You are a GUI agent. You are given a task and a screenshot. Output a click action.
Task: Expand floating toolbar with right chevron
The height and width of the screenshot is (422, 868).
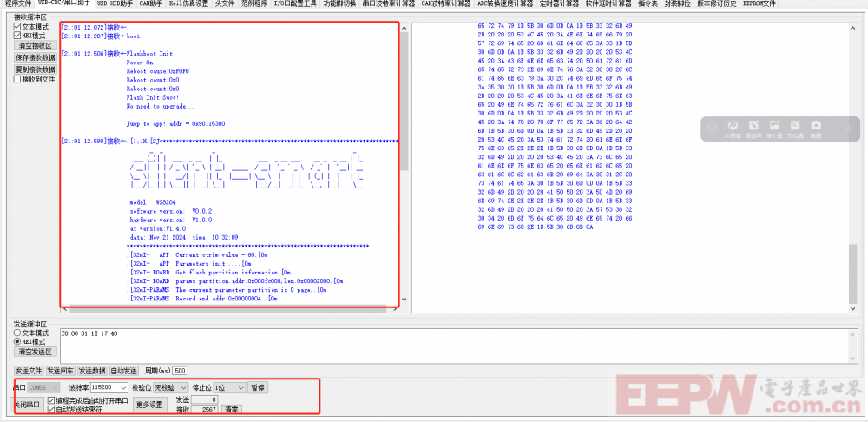pyautogui.click(x=833, y=129)
